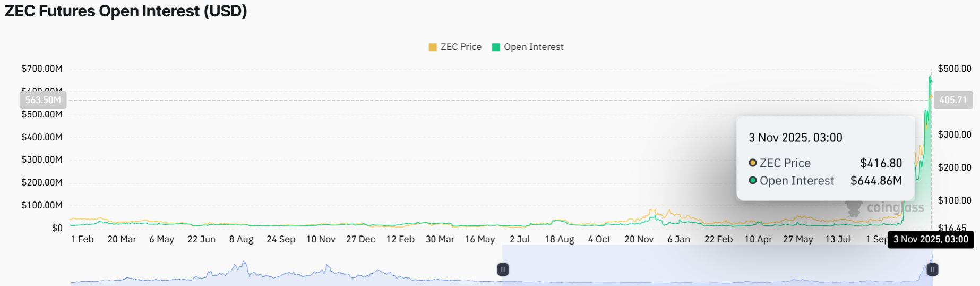This screenshot has width=980, height=286.
Task: Click the 563.50M crosshair axis label
Action: point(44,100)
